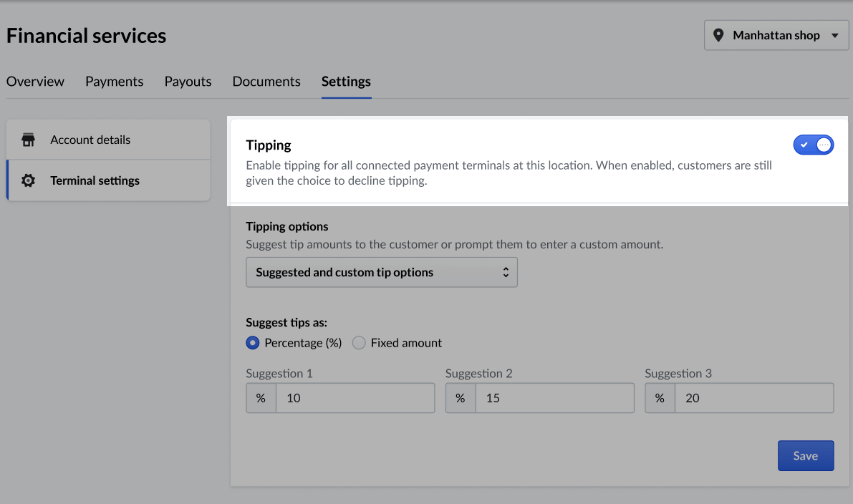Open the Tipping options dropdown
The width and height of the screenshot is (853, 504).
point(381,273)
